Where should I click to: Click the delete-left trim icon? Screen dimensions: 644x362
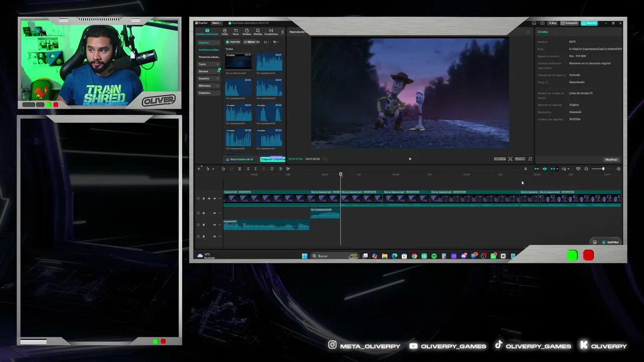click(248, 169)
